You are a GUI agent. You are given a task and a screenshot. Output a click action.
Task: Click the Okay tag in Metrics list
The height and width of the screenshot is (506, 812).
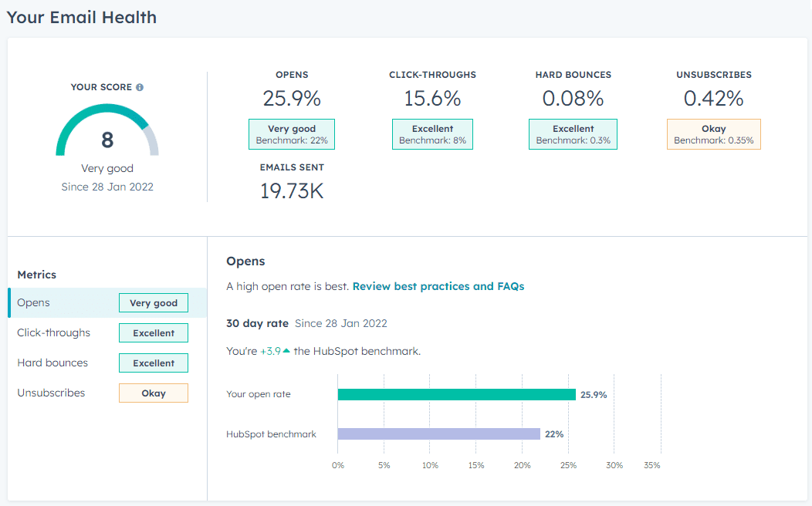coord(154,393)
